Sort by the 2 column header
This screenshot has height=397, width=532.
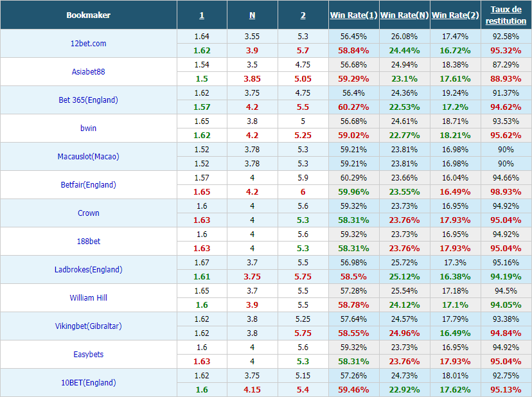pyautogui.click(x=303, y=15)
